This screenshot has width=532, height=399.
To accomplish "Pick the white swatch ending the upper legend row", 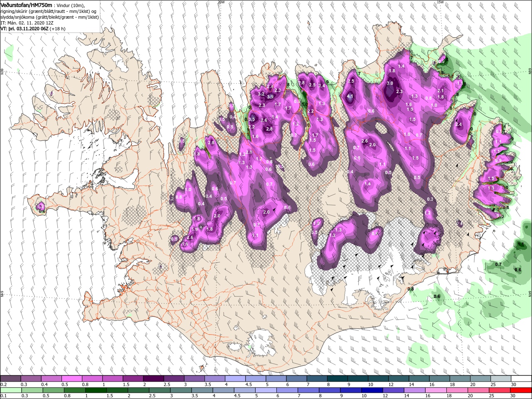I will (x=521, y=379).
